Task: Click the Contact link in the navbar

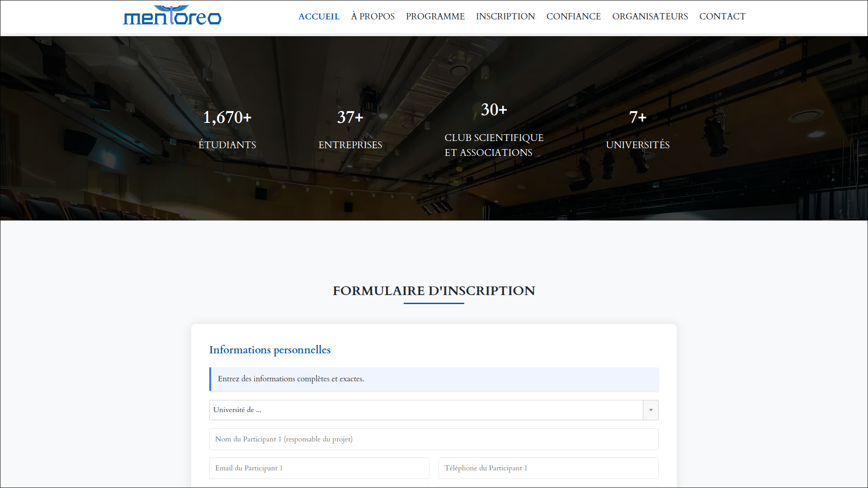Action: coord(722,17)
